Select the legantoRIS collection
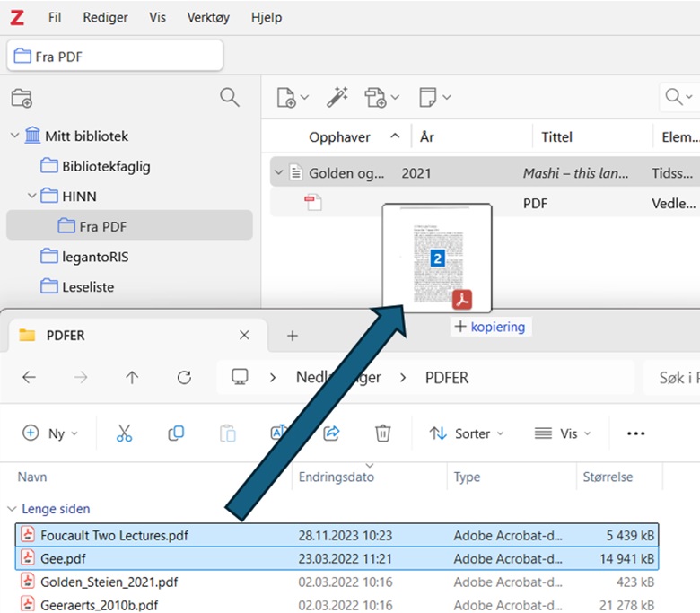Viewport: 700px width, 613px height. point(85,257)
